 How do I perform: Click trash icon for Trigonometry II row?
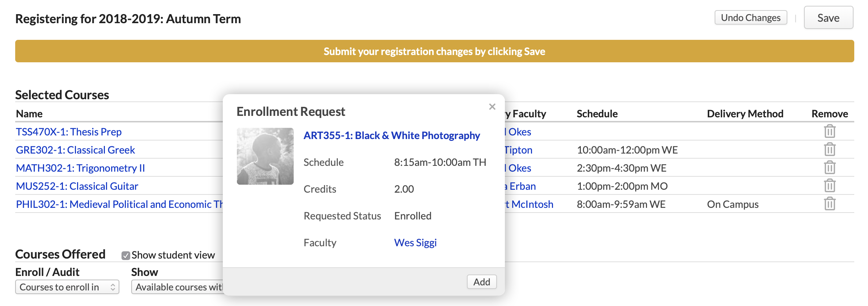point(830,168)
